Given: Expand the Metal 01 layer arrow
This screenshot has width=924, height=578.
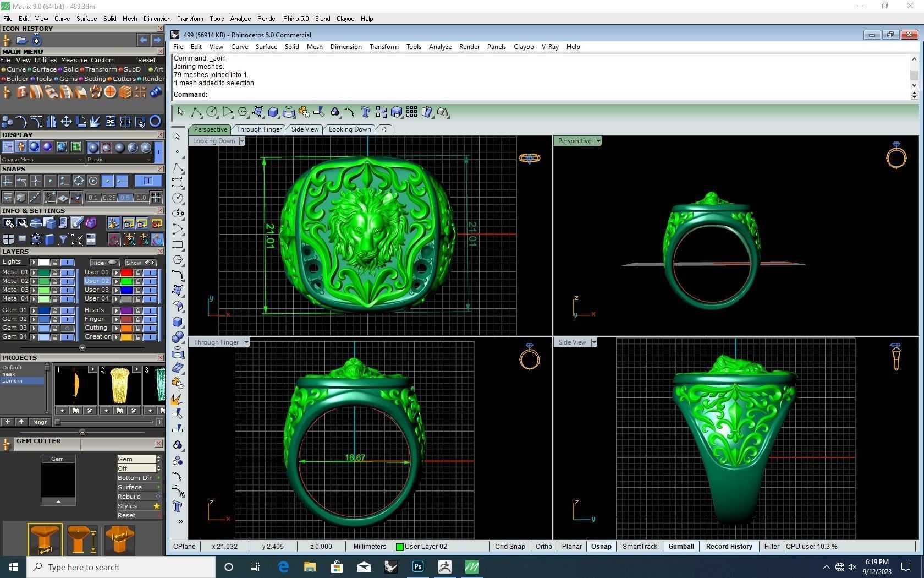Looking at the screenshot, I should tap(34, 272).
